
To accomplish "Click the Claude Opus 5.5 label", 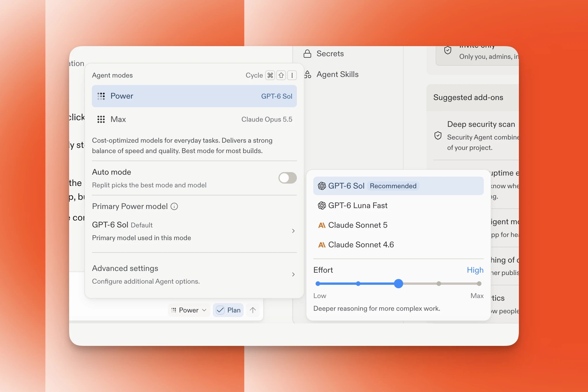I will tap(267, 119).
